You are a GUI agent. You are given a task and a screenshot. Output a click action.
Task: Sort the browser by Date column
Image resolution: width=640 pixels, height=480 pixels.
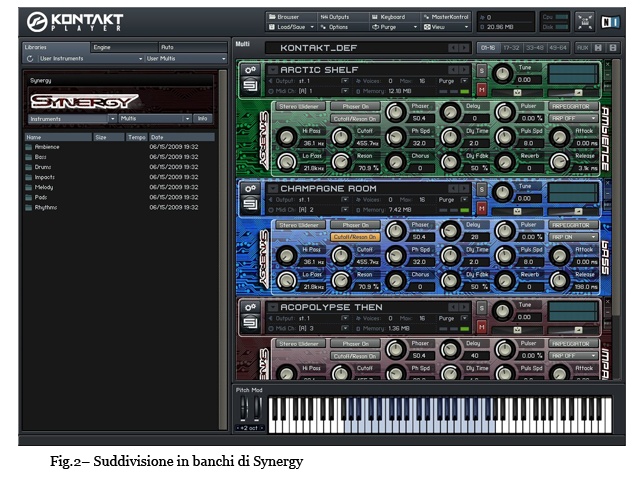[182, 137]
